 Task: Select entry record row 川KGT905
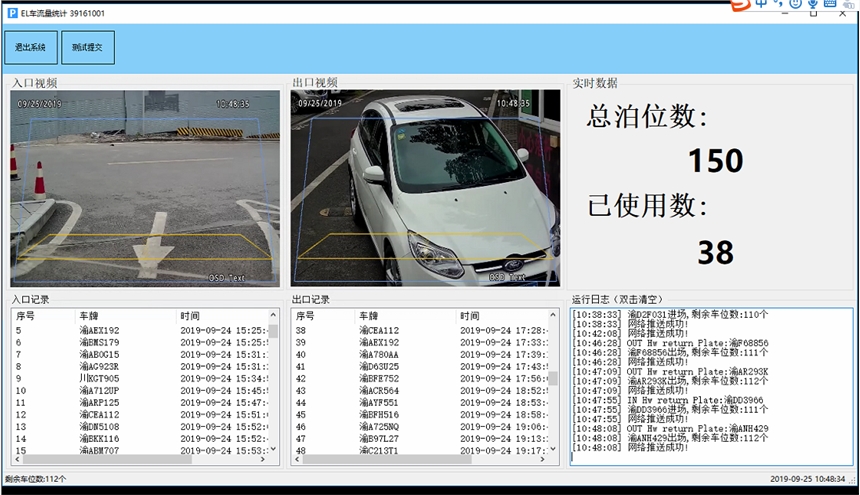[98, 379]
